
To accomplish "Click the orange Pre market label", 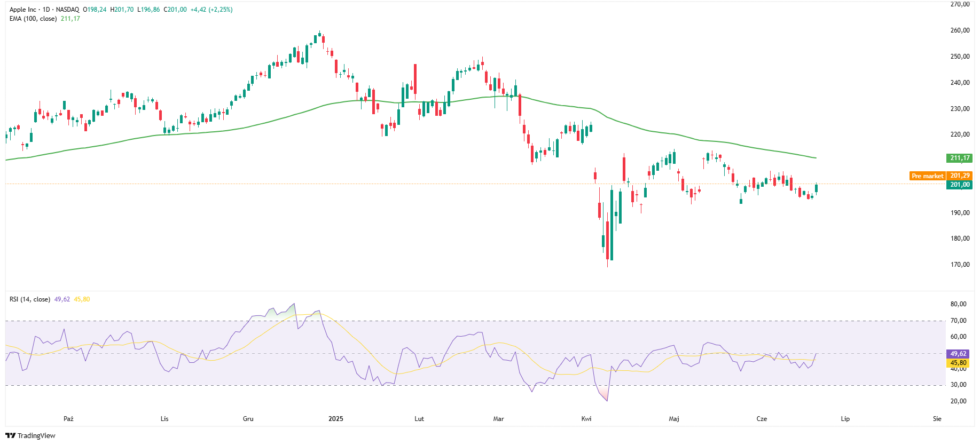I will (928, 176).
